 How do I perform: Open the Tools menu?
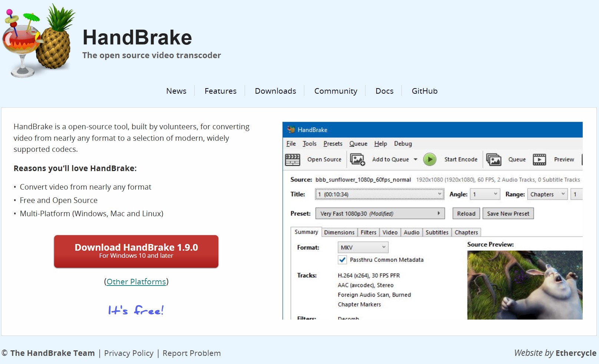(x=310, y=144)
